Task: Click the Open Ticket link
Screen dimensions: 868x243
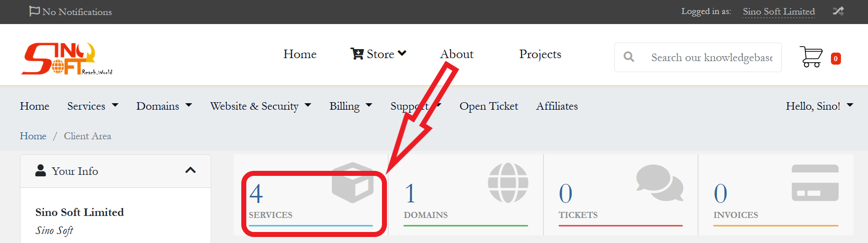Action: 489,106
